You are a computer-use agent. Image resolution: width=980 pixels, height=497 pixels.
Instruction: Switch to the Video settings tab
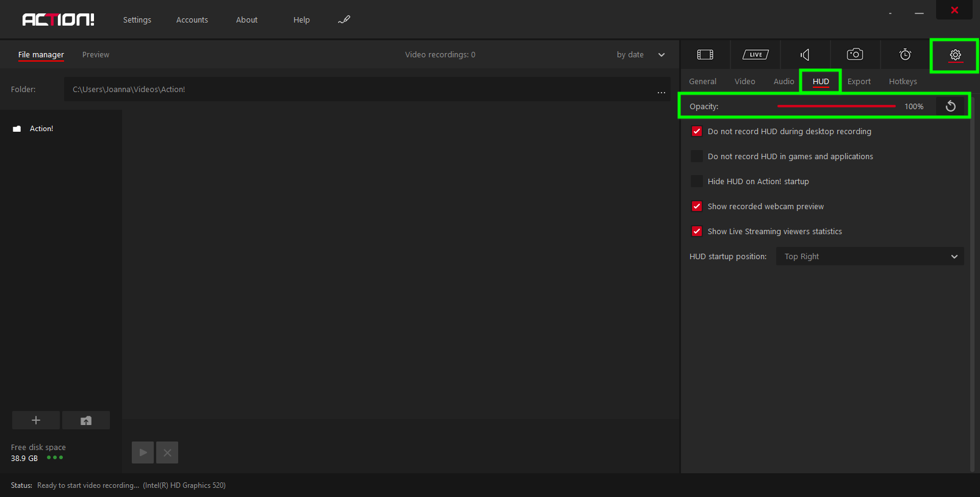pyautogui.click(x=745, y=82)
